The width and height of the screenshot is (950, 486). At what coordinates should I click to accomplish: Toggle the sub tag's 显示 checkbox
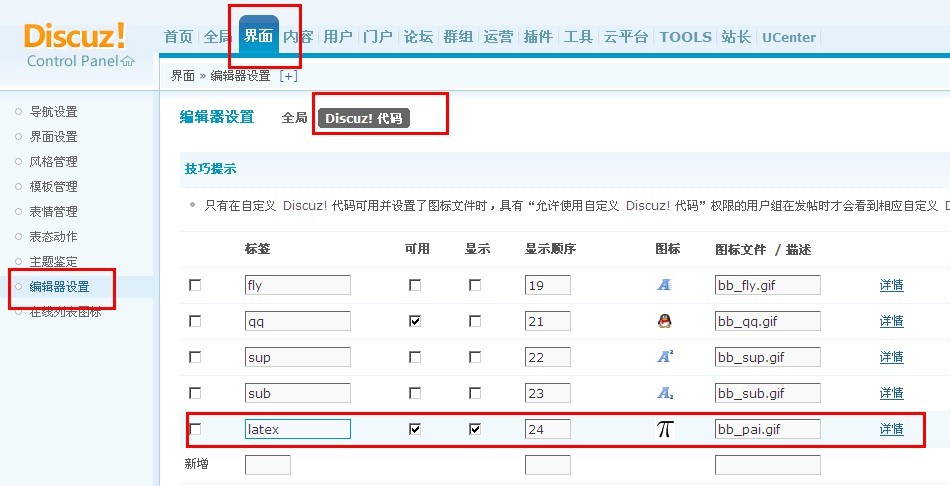click(475, 393)
